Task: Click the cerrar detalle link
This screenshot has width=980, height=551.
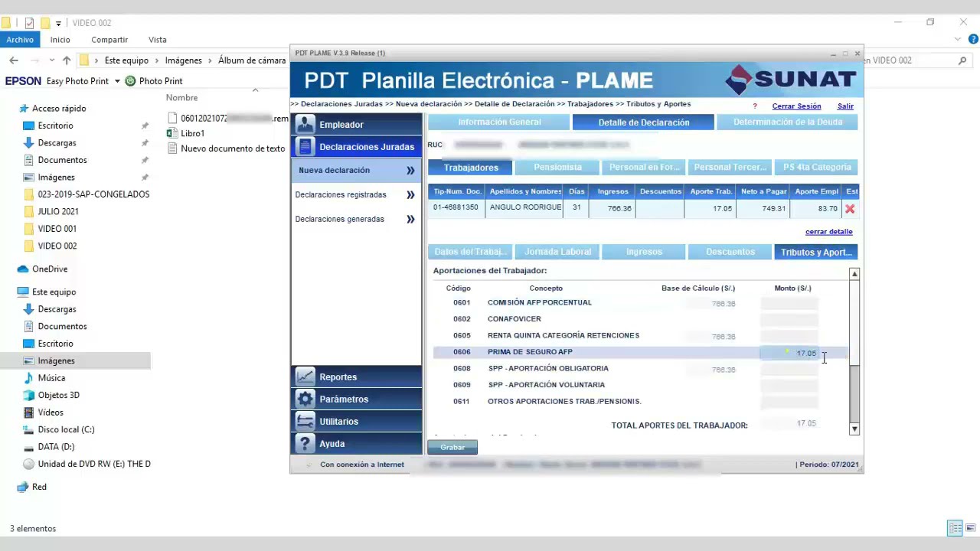Action: pyautogui.click(x=828, y=232)
